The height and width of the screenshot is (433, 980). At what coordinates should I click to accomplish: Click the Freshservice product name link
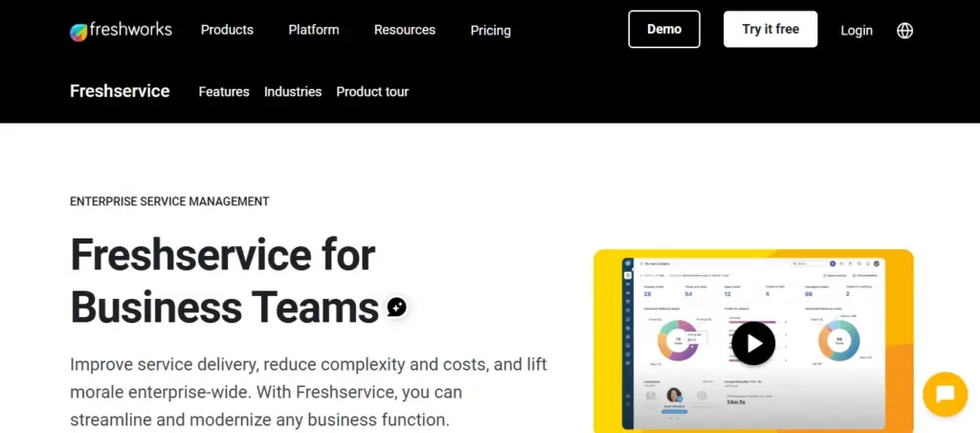point(120,91)
